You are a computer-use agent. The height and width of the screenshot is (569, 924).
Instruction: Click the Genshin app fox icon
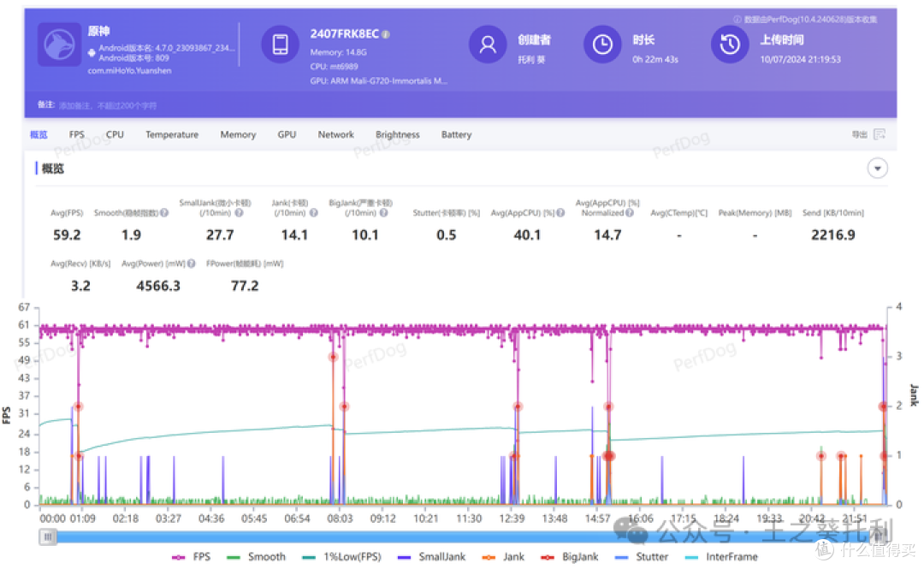pyautogui.click(x=60, y=44)
